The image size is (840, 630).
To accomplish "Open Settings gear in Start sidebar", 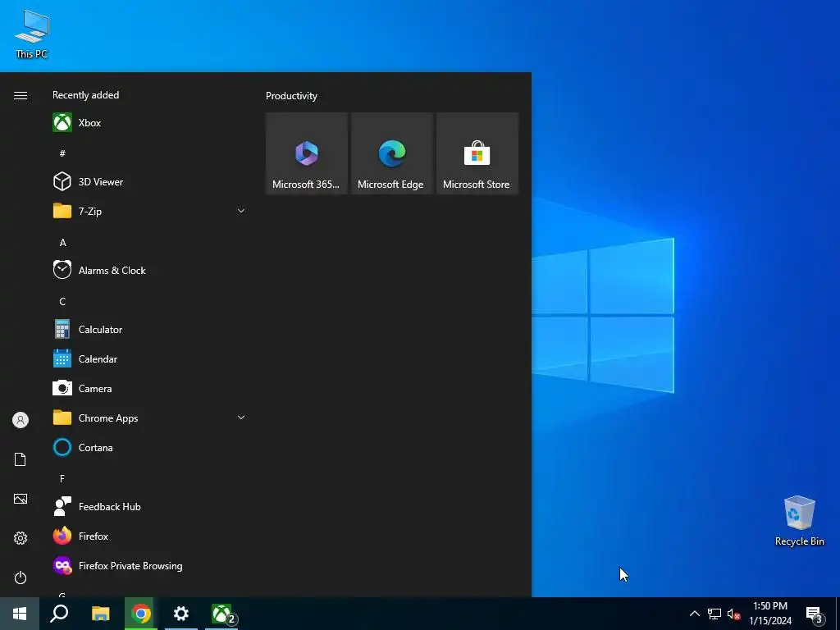I will [x=21, y=538].
